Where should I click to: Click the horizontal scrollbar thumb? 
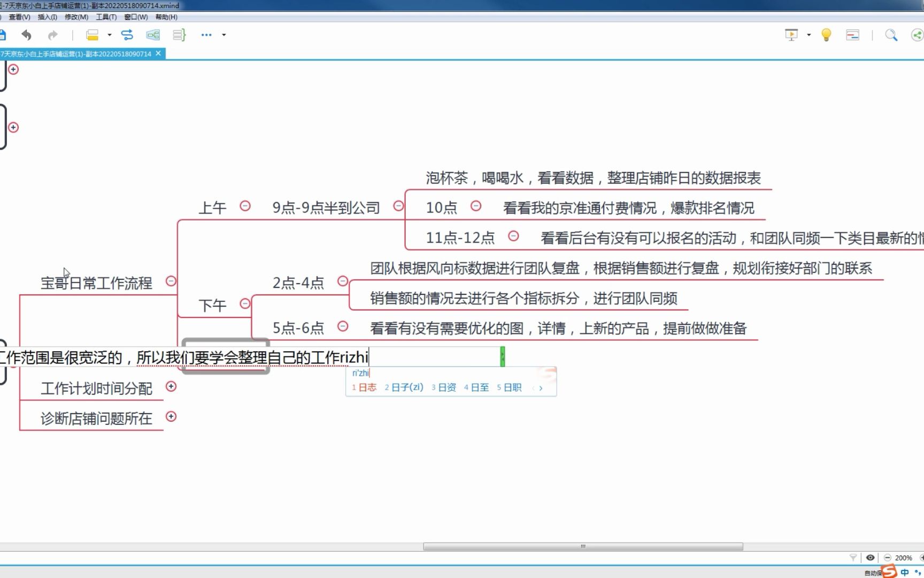click(583, 546)
